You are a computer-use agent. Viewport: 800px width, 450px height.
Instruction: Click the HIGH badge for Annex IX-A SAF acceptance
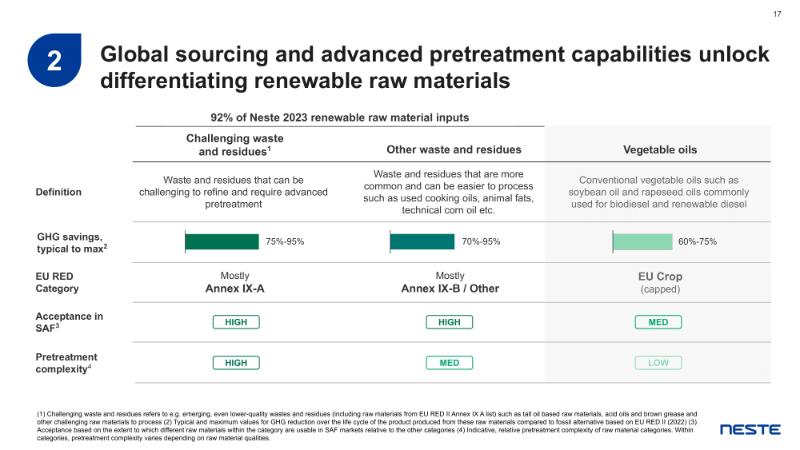click(x=236, y=322)
